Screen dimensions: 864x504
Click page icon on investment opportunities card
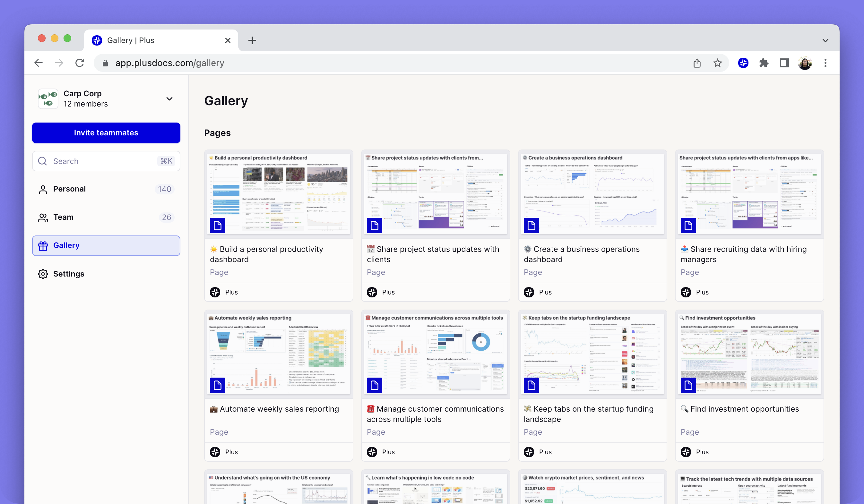688,385
